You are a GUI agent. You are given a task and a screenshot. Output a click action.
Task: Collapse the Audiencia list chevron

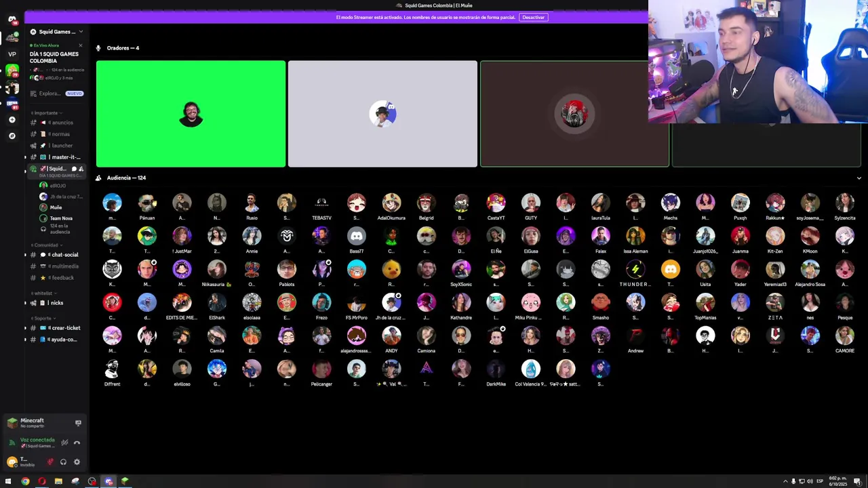tap(859, 178)
